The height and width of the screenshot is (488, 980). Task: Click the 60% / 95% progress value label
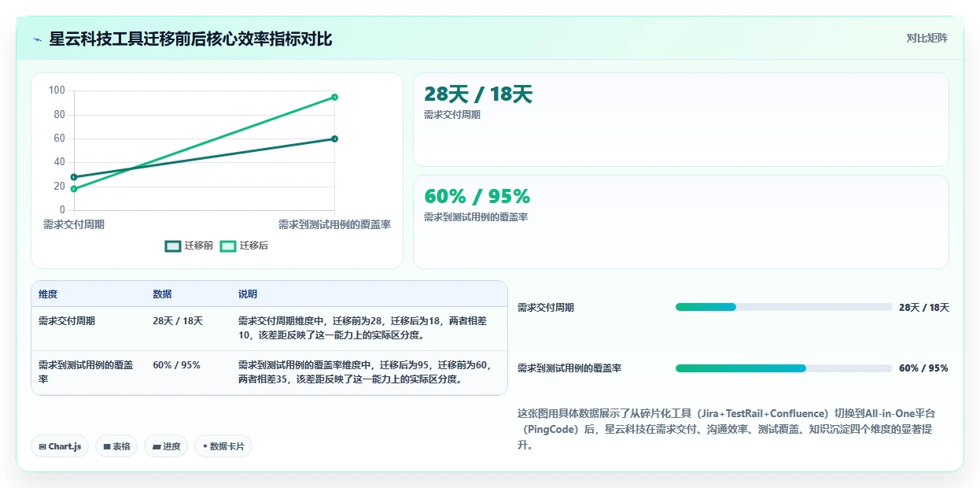(923, 368)
